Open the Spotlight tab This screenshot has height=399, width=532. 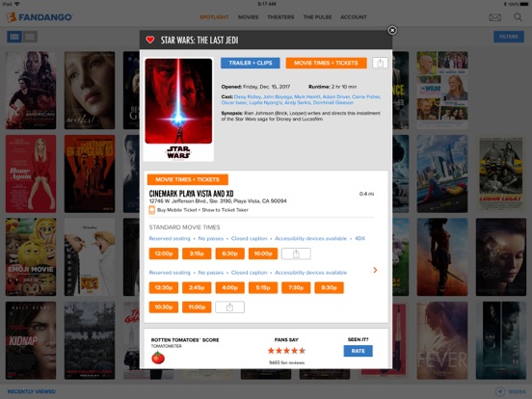pos(214,17)
